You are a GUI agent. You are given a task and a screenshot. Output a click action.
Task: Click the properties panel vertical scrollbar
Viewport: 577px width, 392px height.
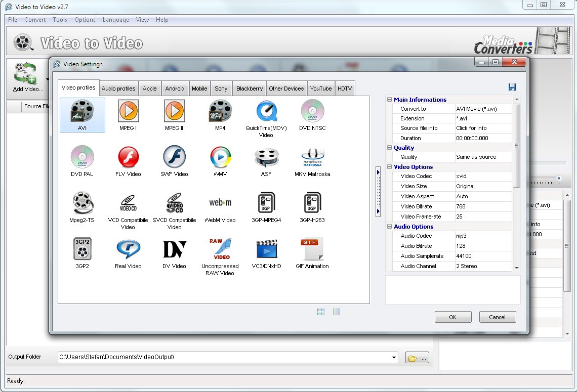tap(516, 146)
